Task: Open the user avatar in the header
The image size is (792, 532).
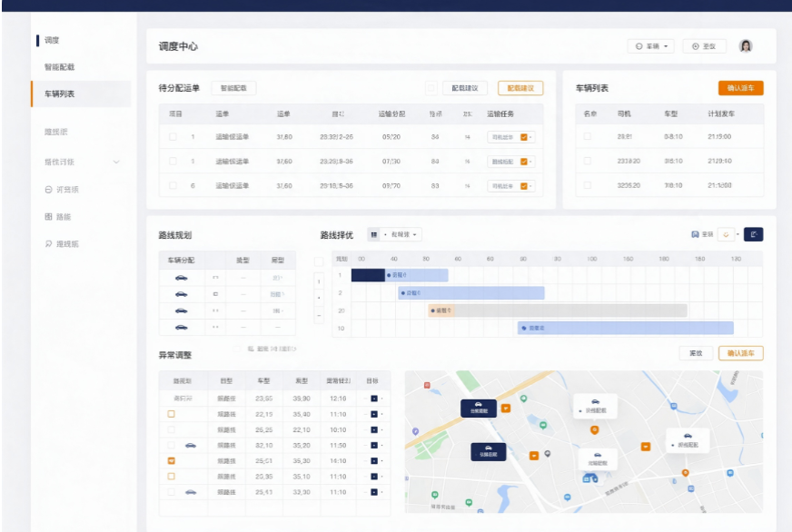Action: [746, 46]
